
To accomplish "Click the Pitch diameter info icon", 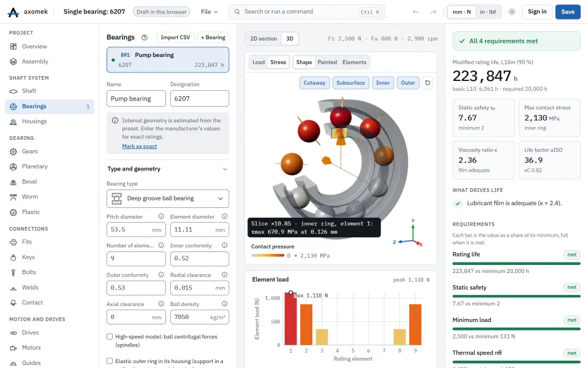I will click(161, 217).
